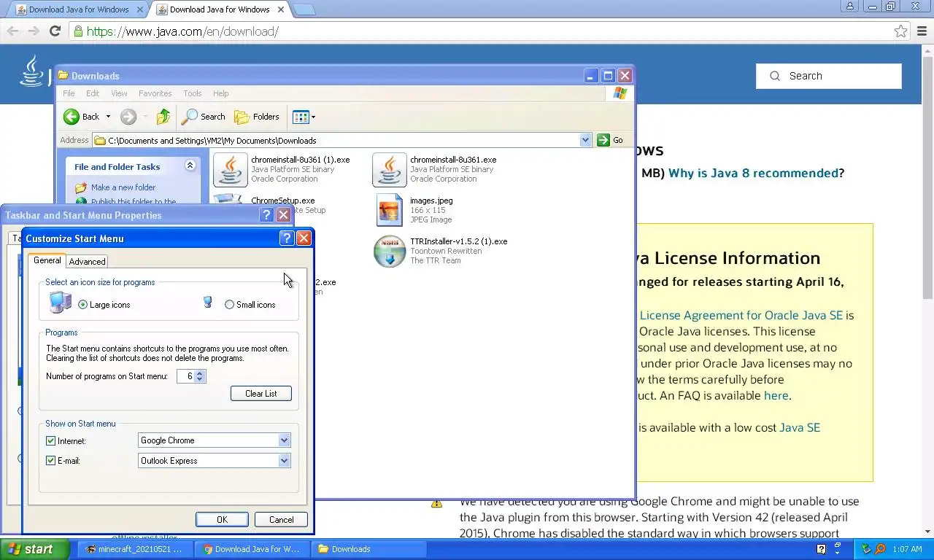Screen dimensions: 934x560
Task: Click the ChromeSetup.exe file name
Action: 283,201
